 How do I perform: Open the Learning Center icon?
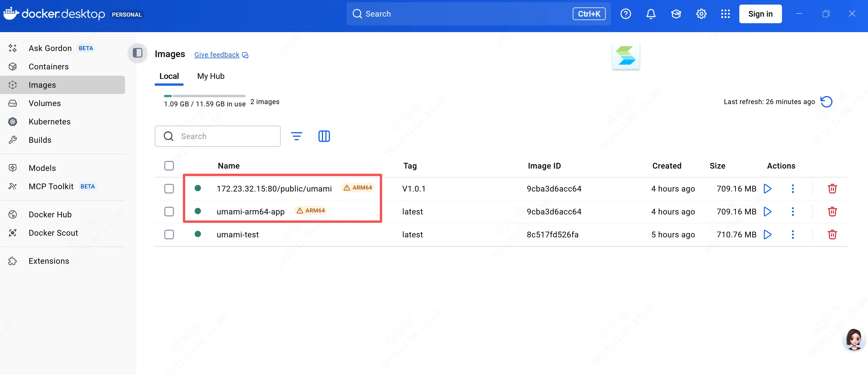point(676,14)
